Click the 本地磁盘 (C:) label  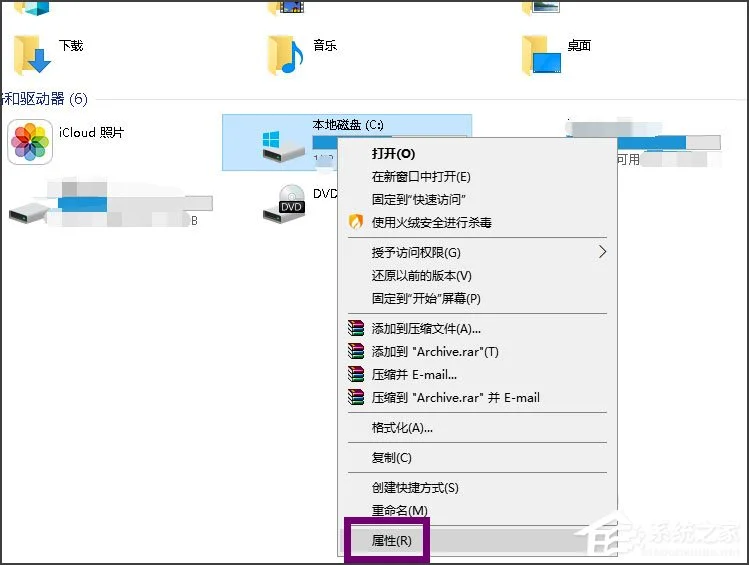(x=348, y=125)
